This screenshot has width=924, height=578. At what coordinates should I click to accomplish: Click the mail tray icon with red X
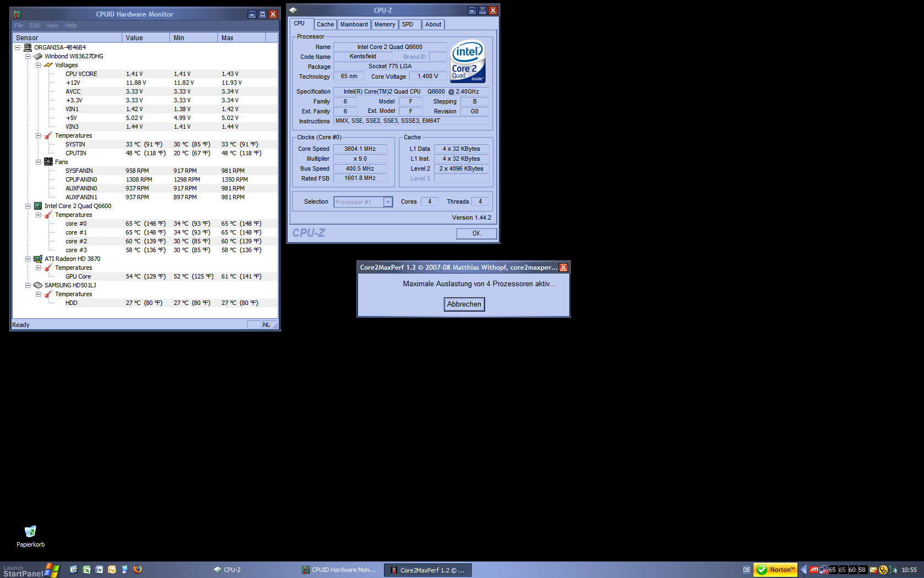click(x=873, y=570)
